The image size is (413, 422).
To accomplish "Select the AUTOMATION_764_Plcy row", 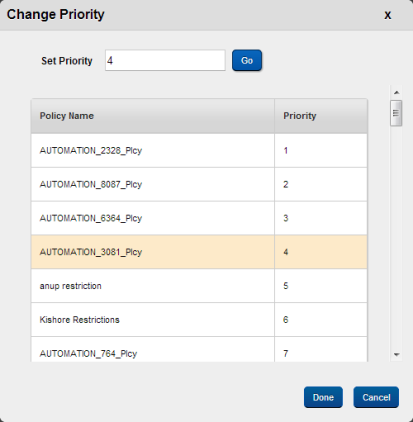I will coord(199,349).
